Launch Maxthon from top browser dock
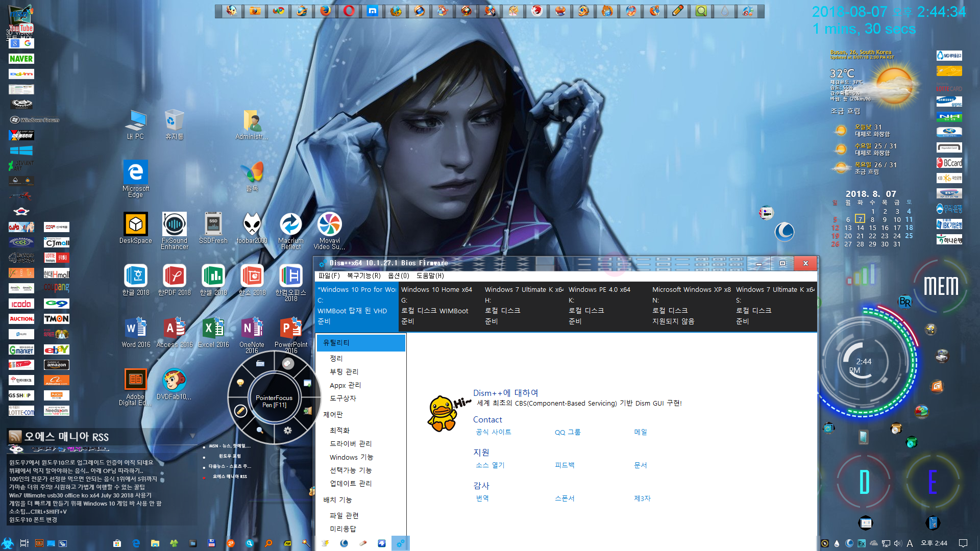 pyautogui.click(x=373, y=11)
